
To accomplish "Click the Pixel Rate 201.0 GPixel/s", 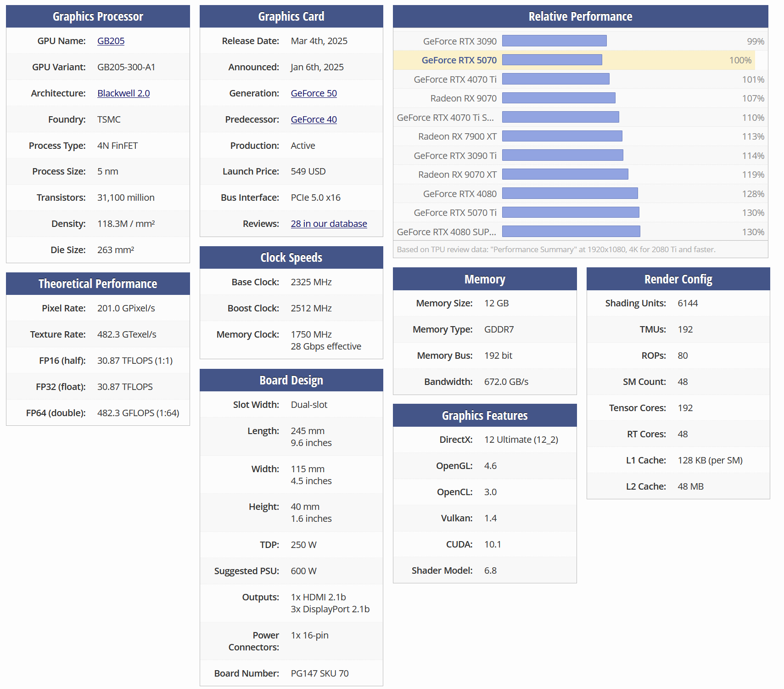I will 126,308.
